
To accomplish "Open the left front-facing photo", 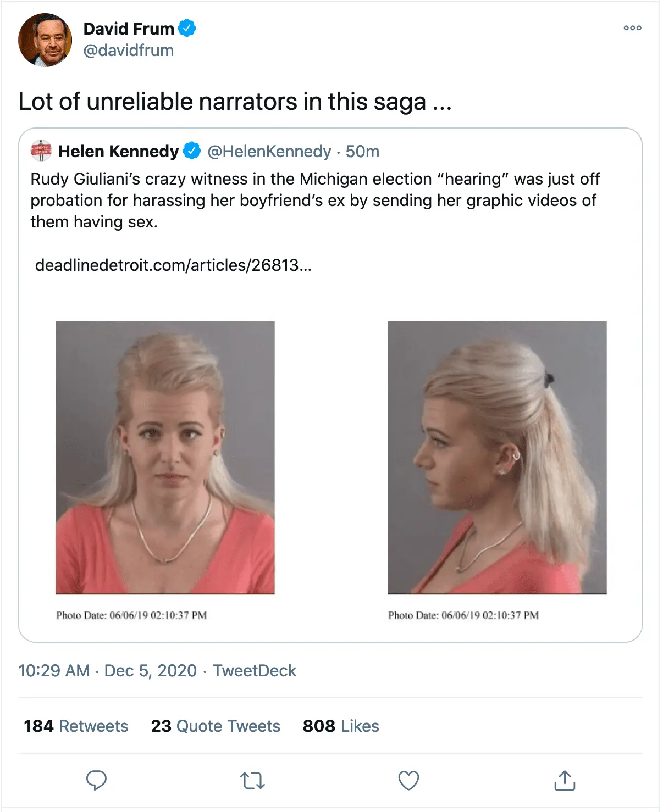I will (x=165, y=457).
